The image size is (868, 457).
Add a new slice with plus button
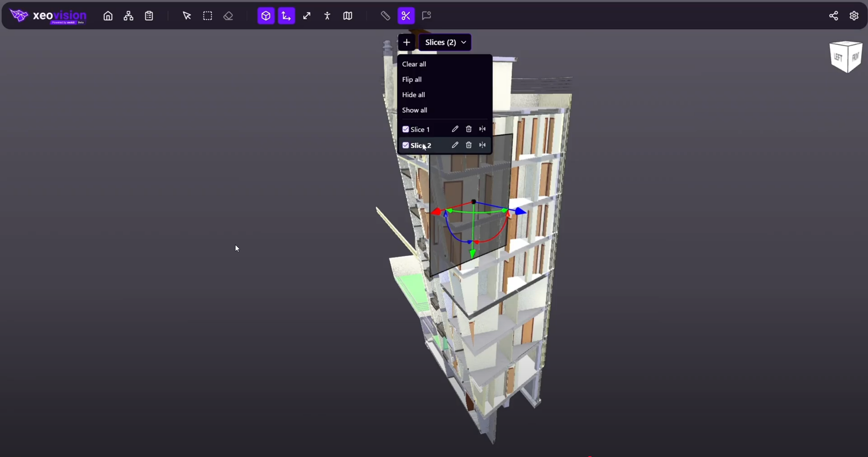[x=406, y=42]
